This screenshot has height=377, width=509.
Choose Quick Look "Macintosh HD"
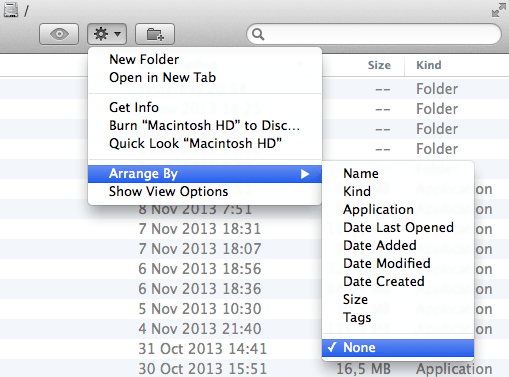[x=205, y=144]
